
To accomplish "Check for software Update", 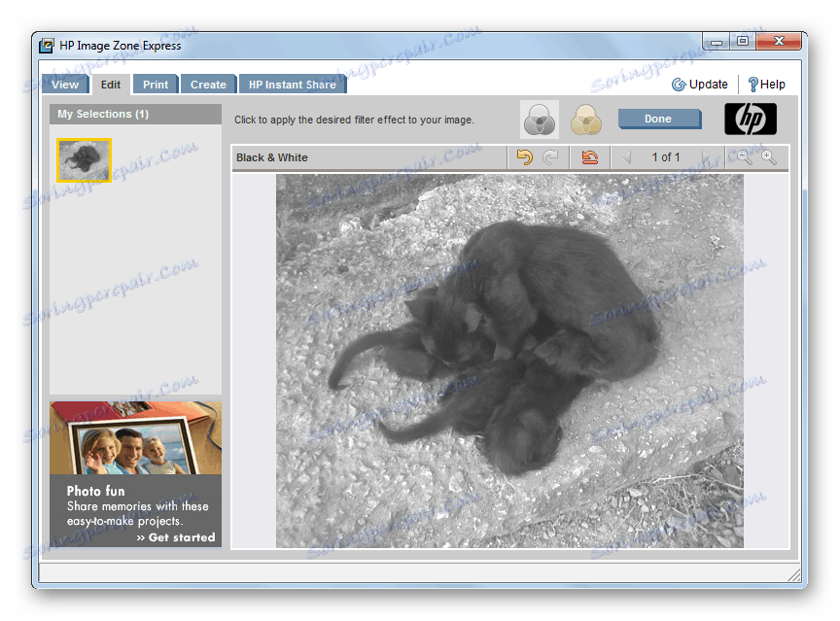I will pyautogui.click(x=700, y=84).
